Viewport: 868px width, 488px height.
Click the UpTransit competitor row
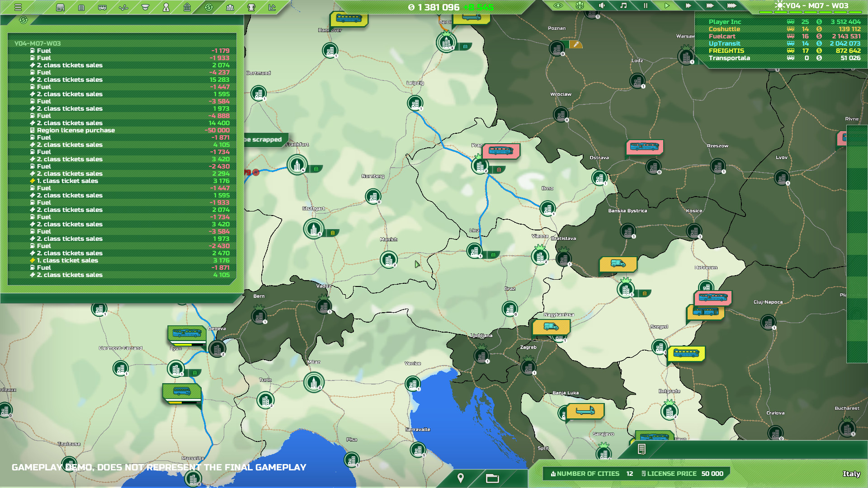(724, 43)
